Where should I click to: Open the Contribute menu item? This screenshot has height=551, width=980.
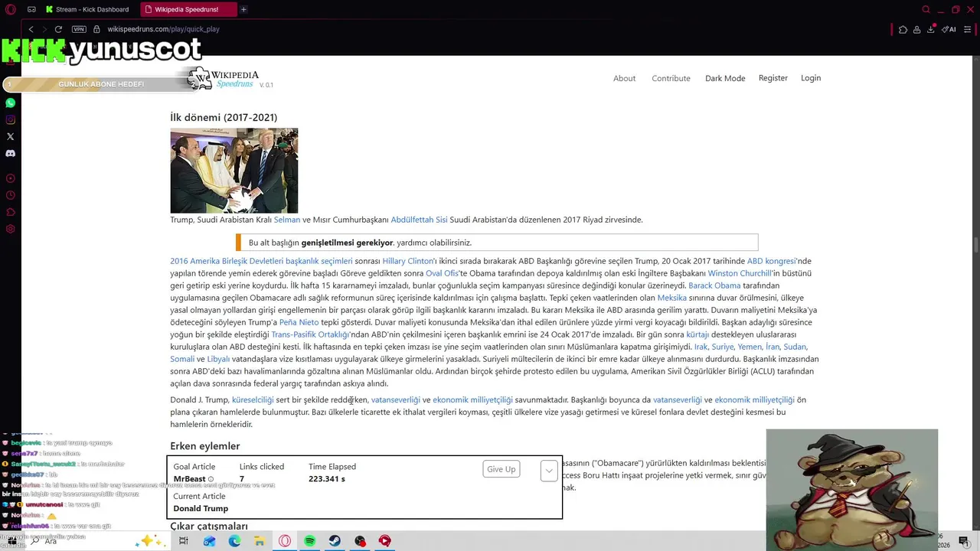pyautogui.click(x=671, y=78)
